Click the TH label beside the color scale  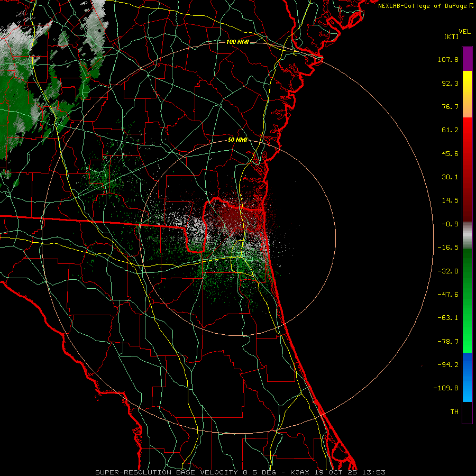pos(454,412)
